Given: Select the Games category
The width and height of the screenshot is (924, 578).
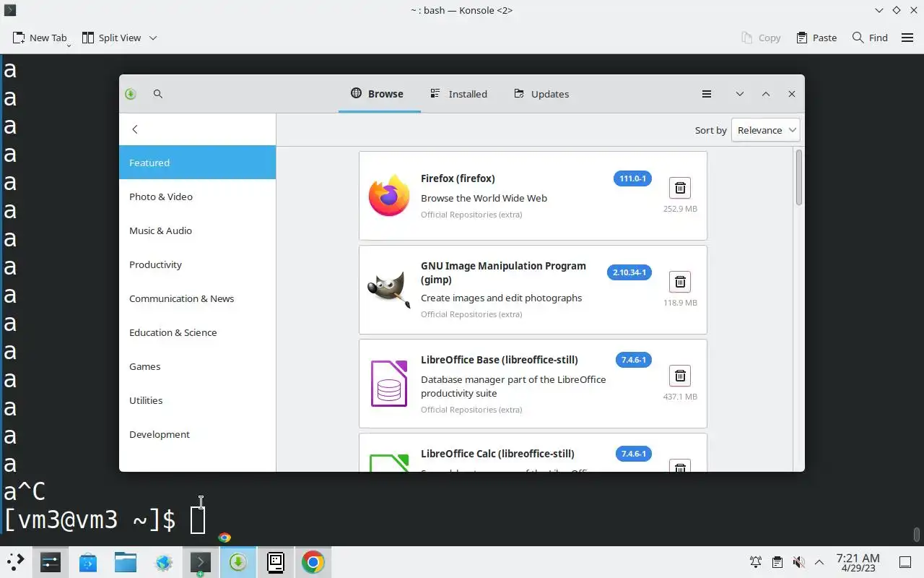Looking at the screenshot, I should click(197, 366).
